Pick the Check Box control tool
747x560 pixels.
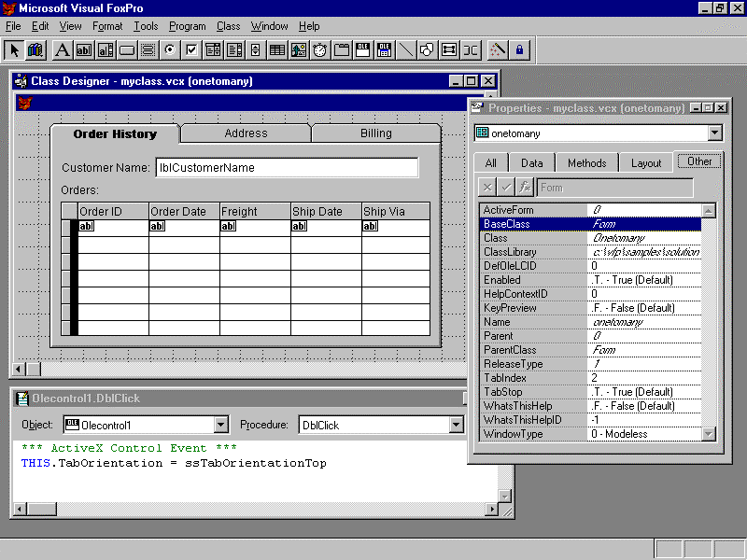[191, 50]
